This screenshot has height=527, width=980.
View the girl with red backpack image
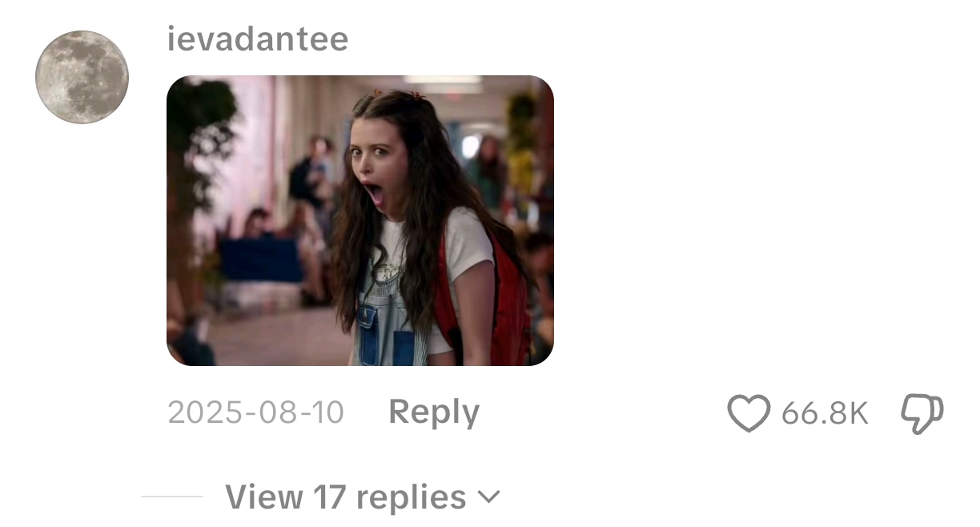coord(360,220)
